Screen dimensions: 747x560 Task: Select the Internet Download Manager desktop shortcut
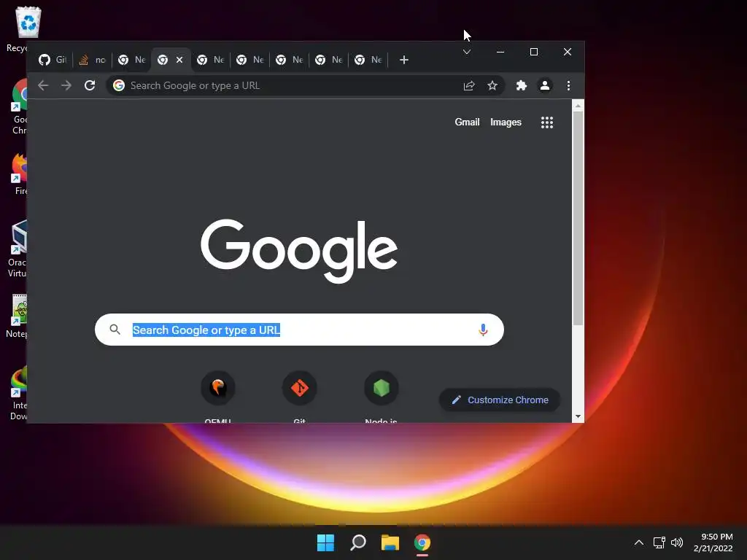[x=18, y=394]
